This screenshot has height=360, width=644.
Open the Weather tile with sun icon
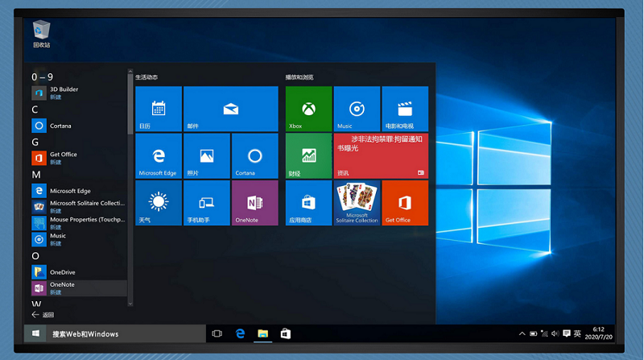coord(159,203)
